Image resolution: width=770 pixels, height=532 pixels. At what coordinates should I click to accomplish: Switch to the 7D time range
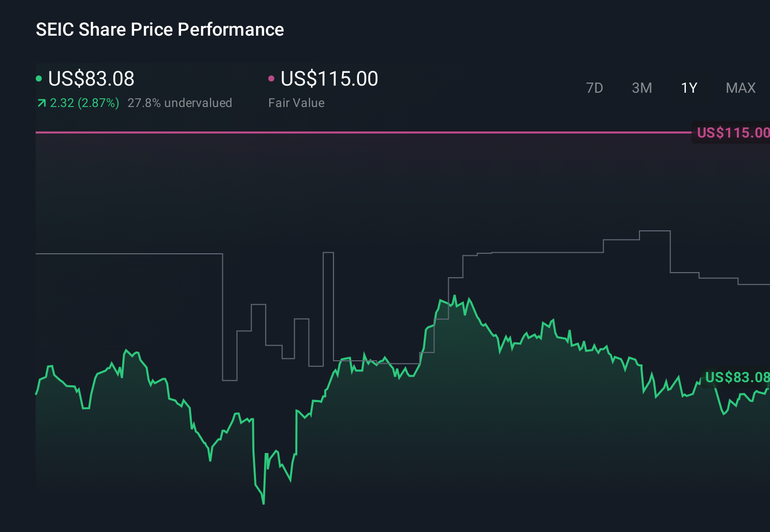pos(594,88)
